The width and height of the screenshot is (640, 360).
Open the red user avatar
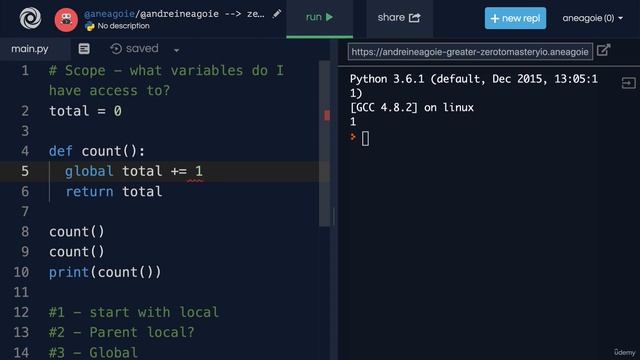(x=66, y=20)
